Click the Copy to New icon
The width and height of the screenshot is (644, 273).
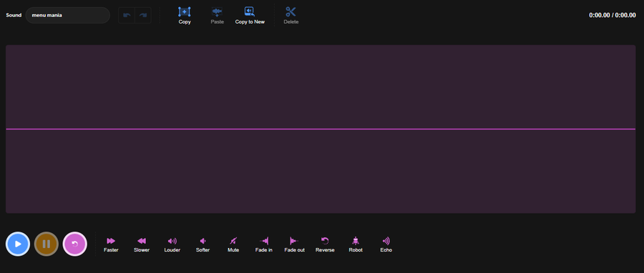[250, 12]
